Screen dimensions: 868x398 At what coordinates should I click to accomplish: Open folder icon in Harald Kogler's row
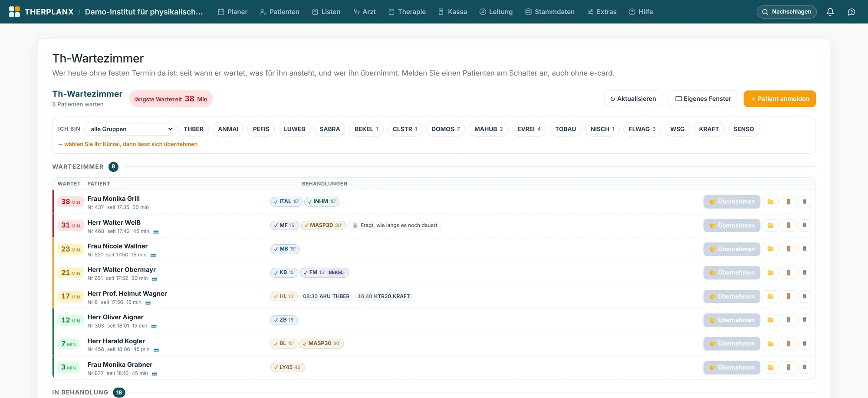click(770, 344)
